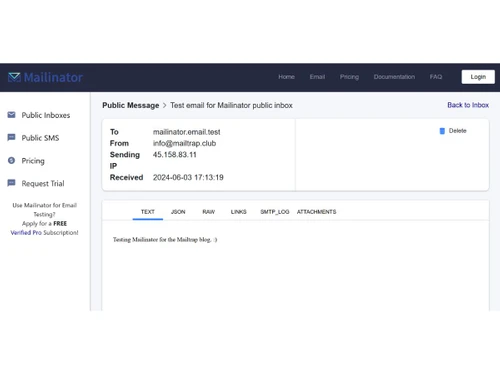Click received timestamp 2024-06-03 17:13:19
The image size is (500, 375).
(188, 177)
